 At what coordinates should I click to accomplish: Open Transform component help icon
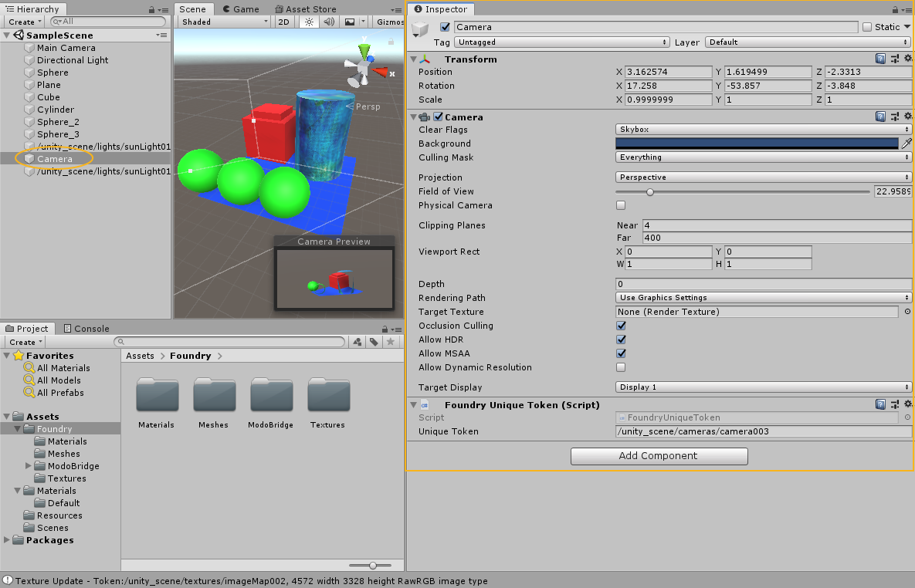coord(880,59)
